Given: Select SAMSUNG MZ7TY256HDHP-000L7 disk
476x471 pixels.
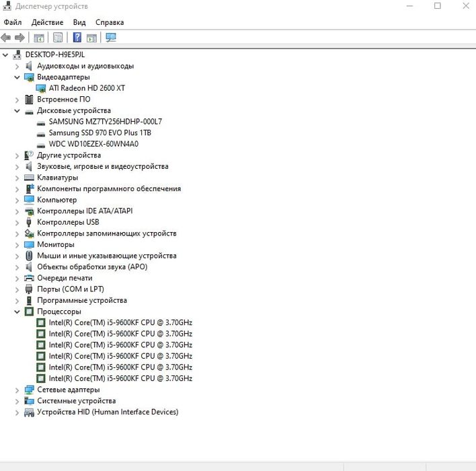Looking at the screenshot, I should (x=106, y=122).
